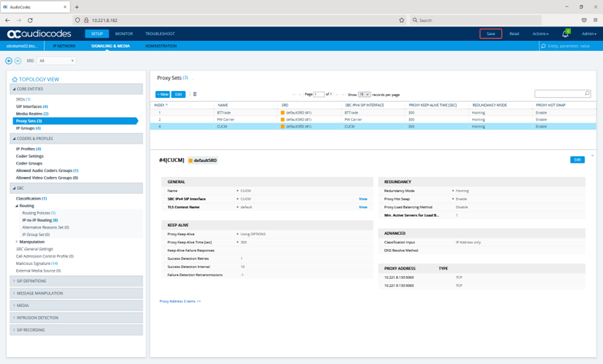Open IP Profiles in the tree

[x=28, y=149]
